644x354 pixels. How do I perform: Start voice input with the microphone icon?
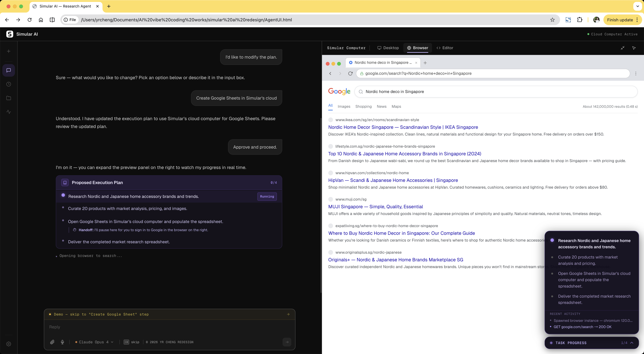pos(63,342)
